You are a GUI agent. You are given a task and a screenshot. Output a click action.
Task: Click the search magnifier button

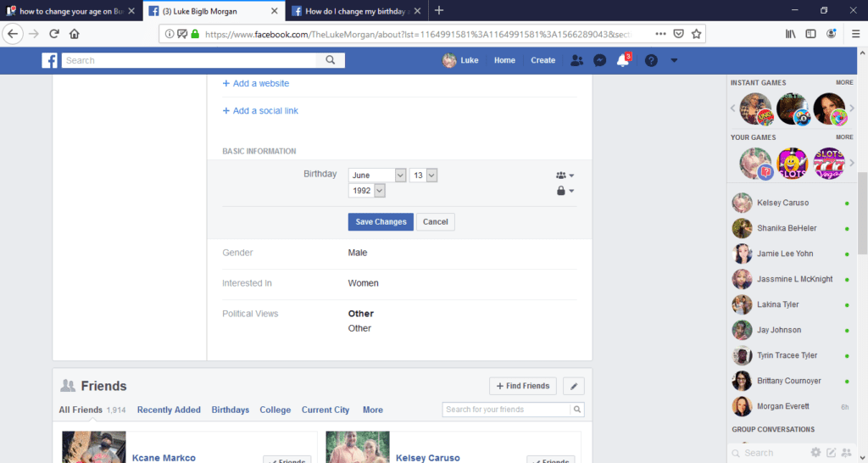point(331,60)
